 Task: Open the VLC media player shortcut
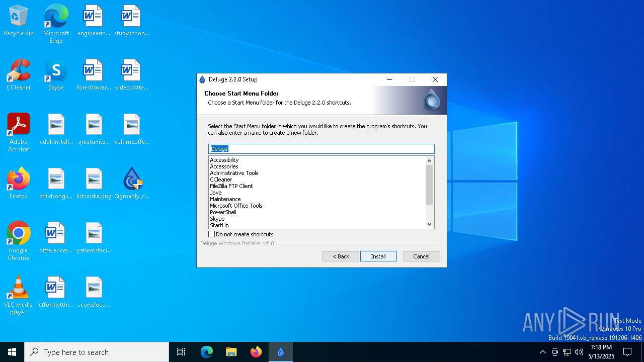19,296
